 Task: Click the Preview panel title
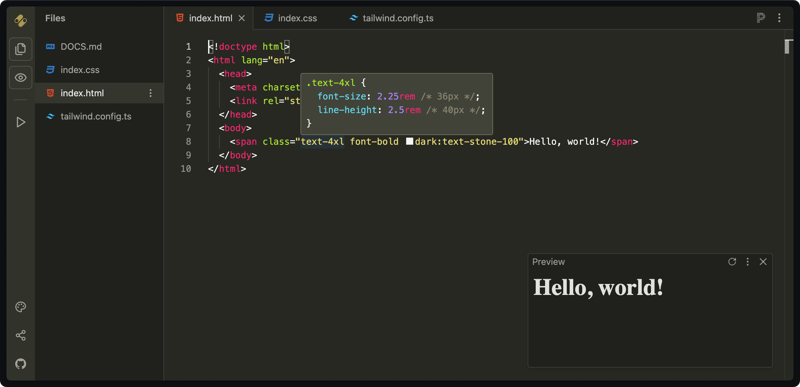(548, 262)
